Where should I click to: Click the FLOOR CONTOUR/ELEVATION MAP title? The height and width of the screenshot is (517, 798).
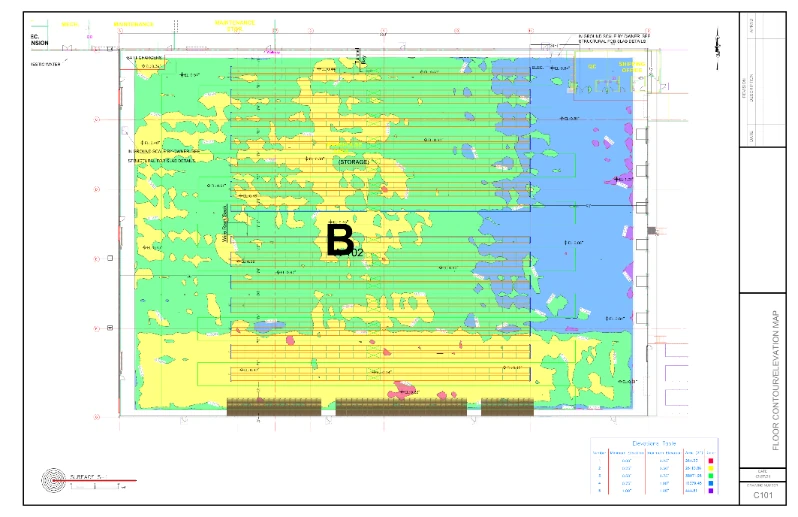(776, 380)
